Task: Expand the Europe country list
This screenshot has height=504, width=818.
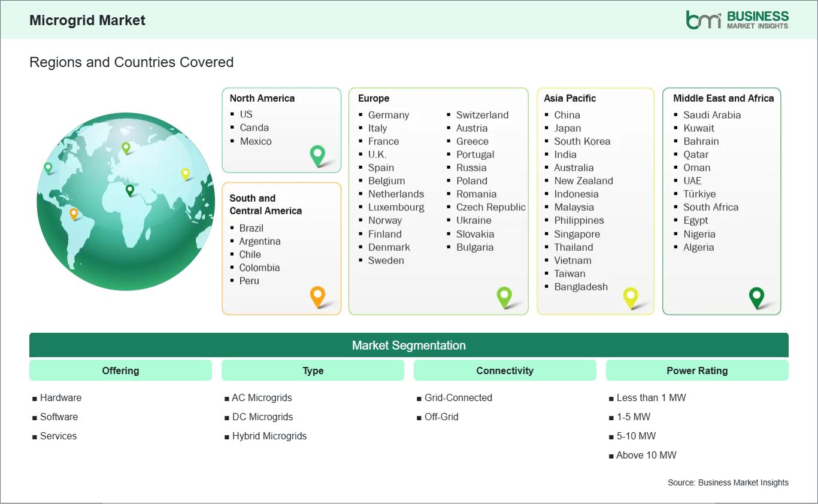Action: point(438,201)
